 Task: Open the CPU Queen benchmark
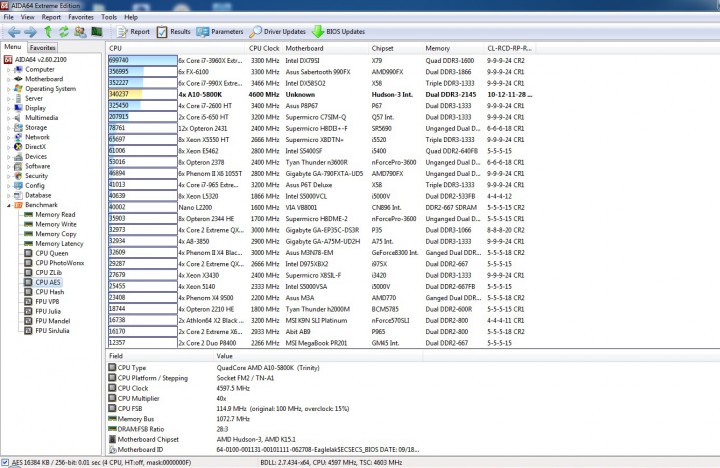(46, 253)
